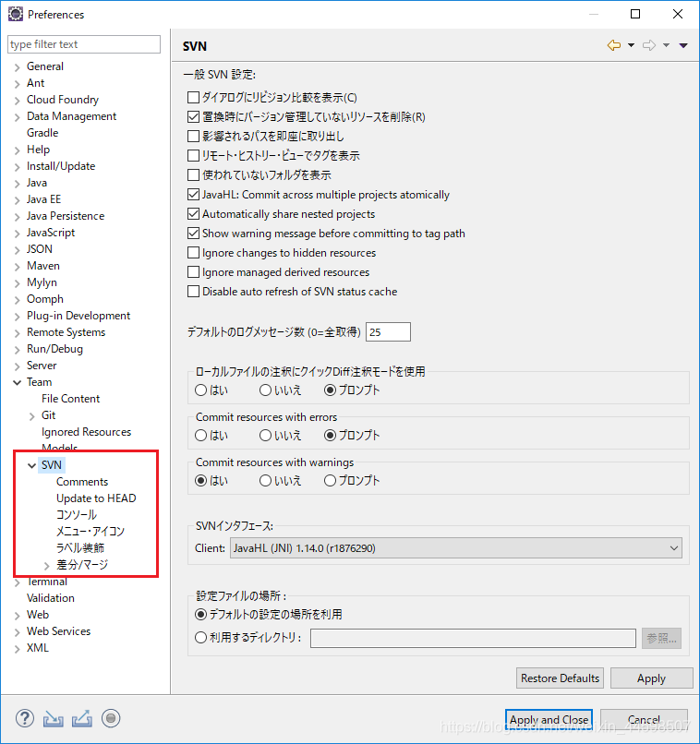Image resolution: width=700 pixels, height=744 pixels.
Task: Select Java Persistence tree item
Action: pyautogui.click(x=66, y=216)
